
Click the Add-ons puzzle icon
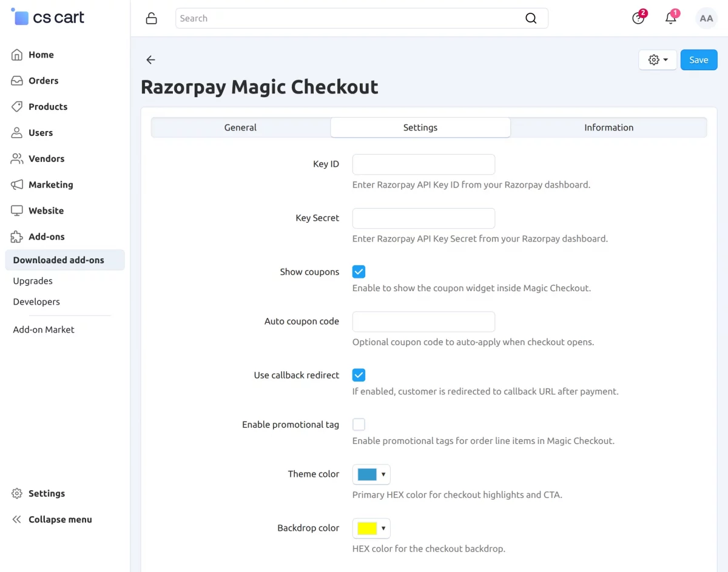[x=17, y=237]
